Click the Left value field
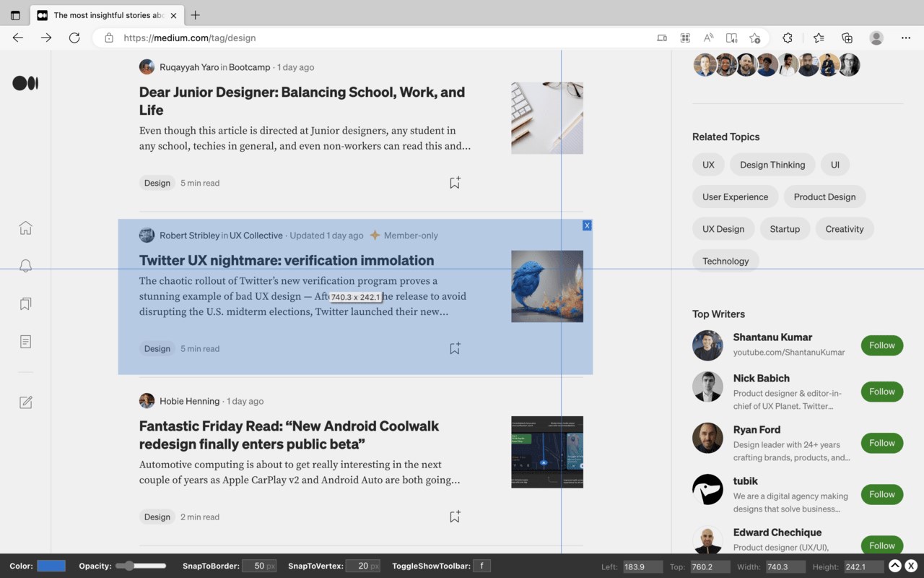 [642, 566]
